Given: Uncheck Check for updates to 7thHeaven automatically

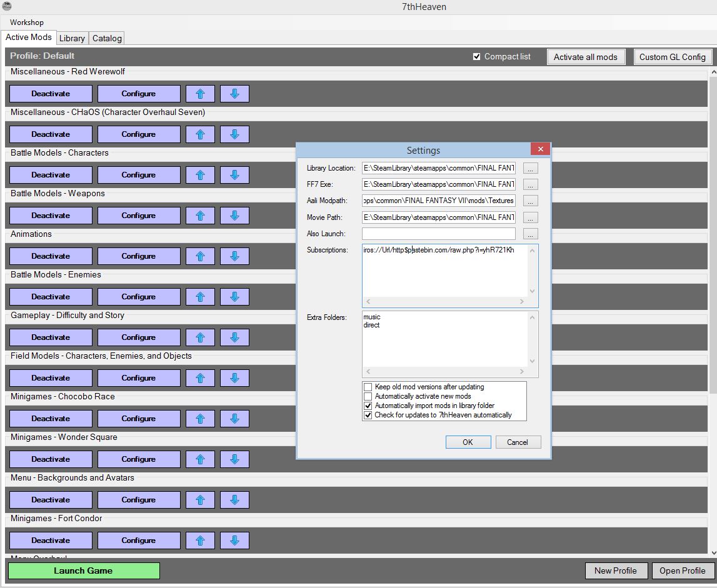Looking at the screenshot, I should (x=368, y=415).
